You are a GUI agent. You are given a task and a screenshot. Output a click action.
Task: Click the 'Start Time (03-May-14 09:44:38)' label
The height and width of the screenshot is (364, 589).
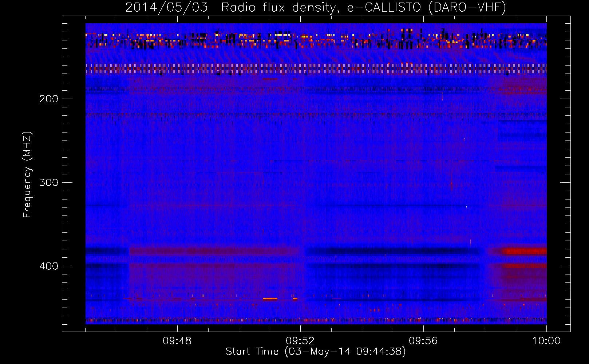316,352
